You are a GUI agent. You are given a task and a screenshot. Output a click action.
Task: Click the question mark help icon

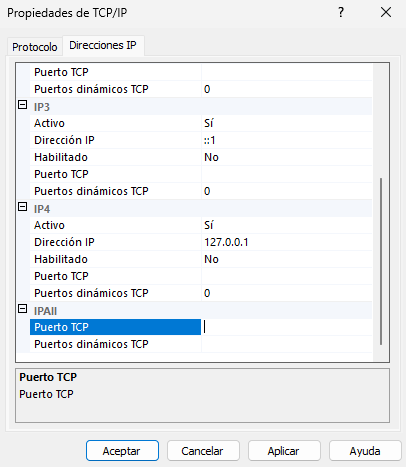click(x=341, y=13)
